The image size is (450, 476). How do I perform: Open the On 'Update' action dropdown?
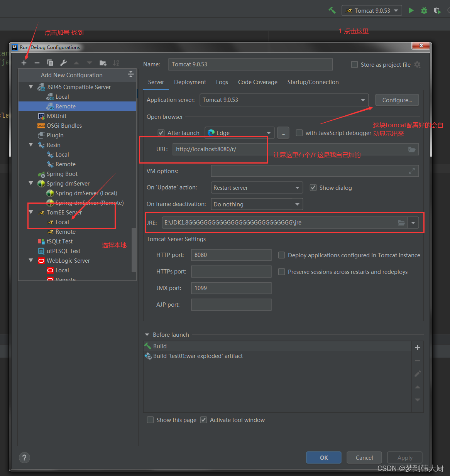[x=257, y=187]
